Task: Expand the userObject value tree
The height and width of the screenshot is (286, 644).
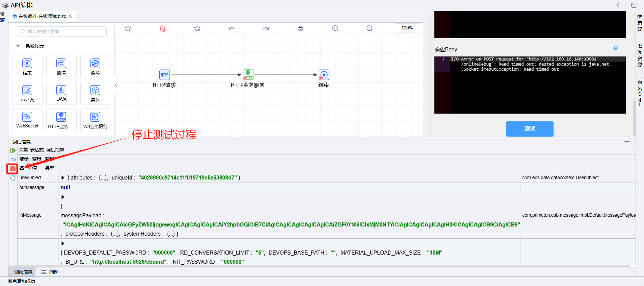Action: (63, 178)
